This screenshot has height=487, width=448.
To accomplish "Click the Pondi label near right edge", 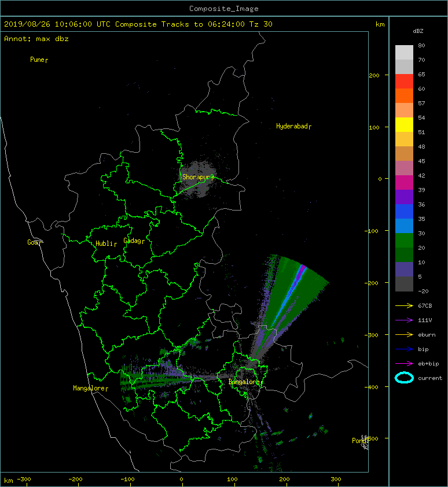I will 360,440.
